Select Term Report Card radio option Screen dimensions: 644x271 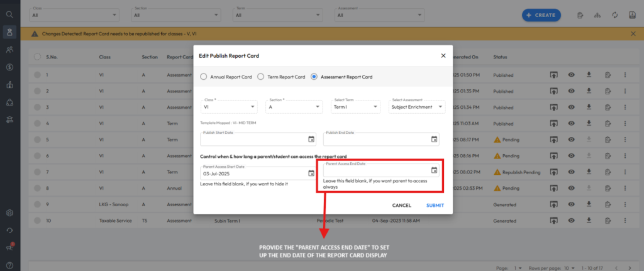[261, 77]
